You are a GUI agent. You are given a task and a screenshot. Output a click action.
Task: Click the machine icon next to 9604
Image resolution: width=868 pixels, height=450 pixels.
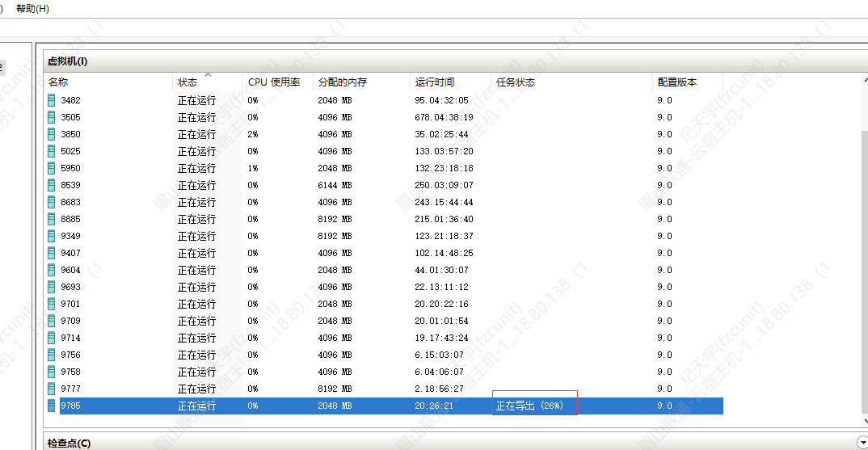[x=52, y=270]
